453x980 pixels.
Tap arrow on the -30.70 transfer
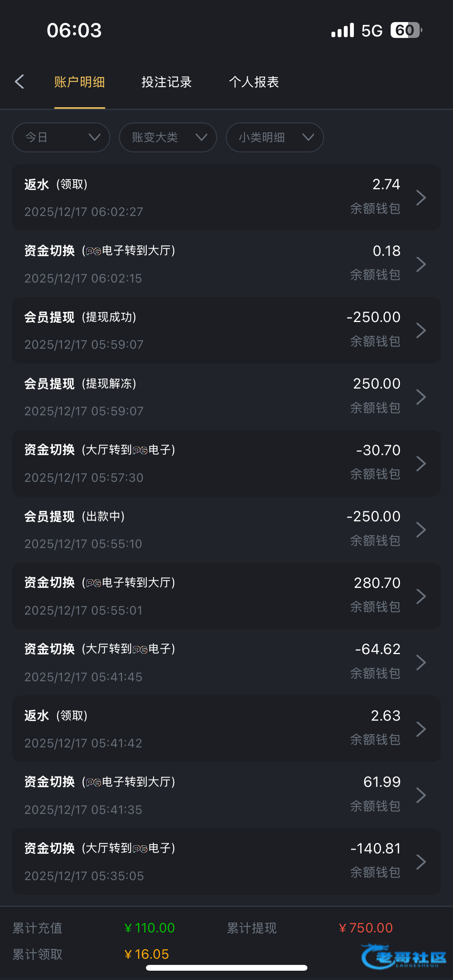tap(421, 464)
